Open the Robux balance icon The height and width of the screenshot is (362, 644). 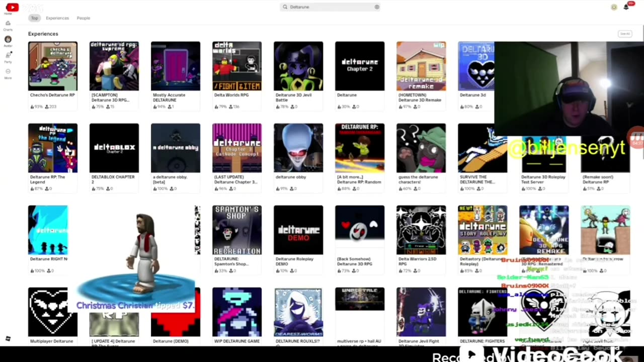tap(614, 7)
